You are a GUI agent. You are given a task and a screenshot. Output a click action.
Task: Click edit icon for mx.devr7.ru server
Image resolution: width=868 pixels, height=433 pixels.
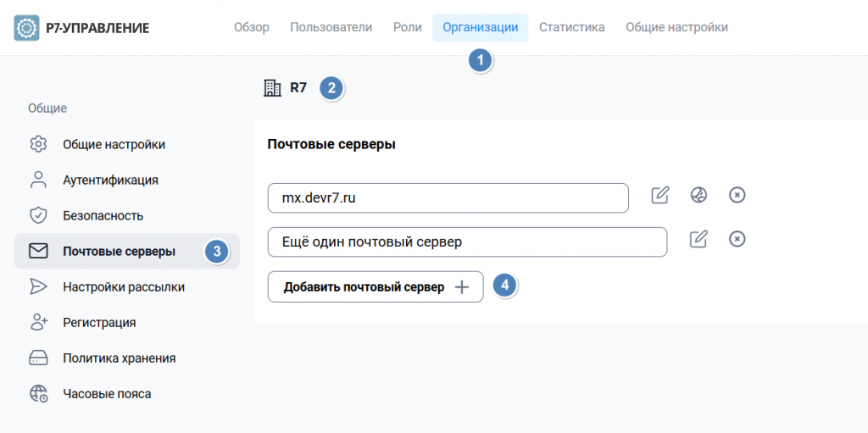(x=659, y=196)
